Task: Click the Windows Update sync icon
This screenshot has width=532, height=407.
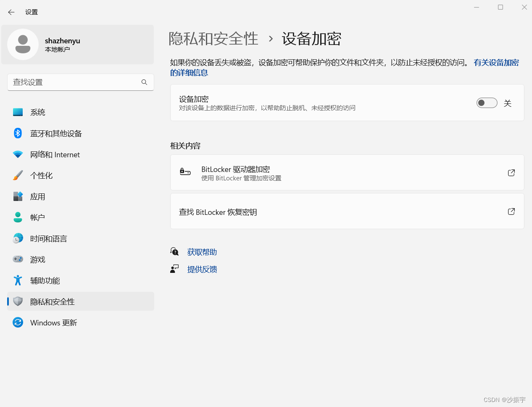Action: point(18,322)
